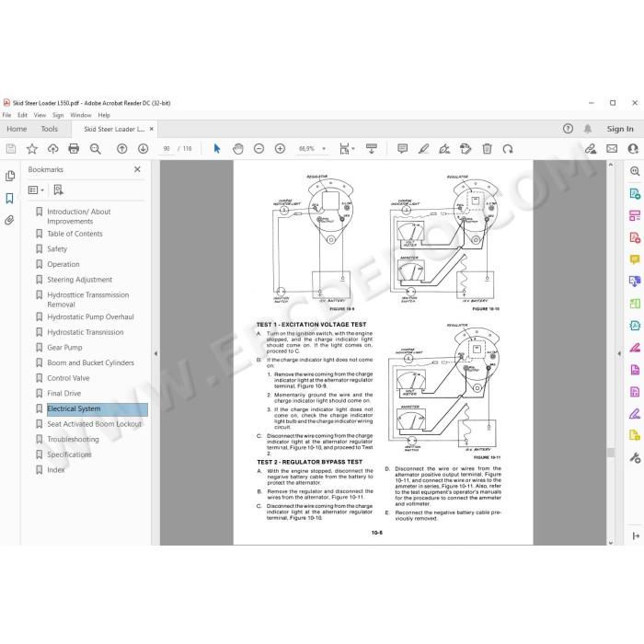The width and height of the screenshot is (644, 644).
Task: Click the read mode scroll icon
Action: click(x=372, y=149)
